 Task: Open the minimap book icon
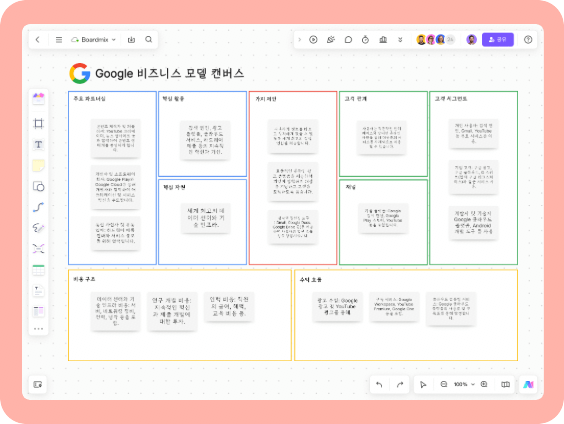(505, 384)
